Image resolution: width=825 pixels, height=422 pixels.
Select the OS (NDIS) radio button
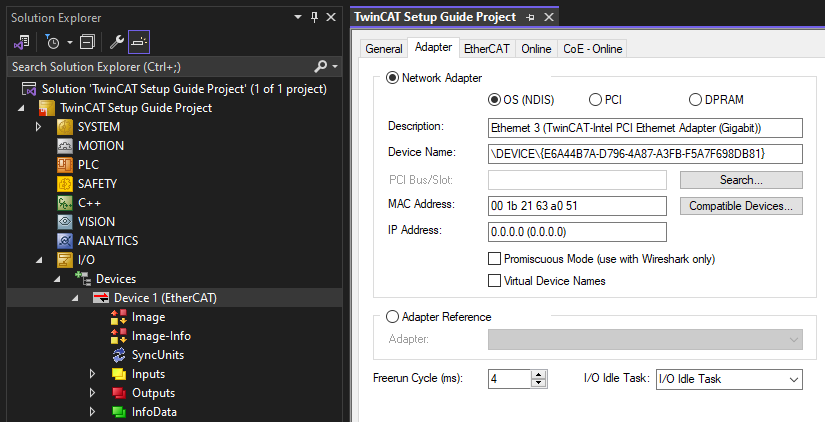494,99
